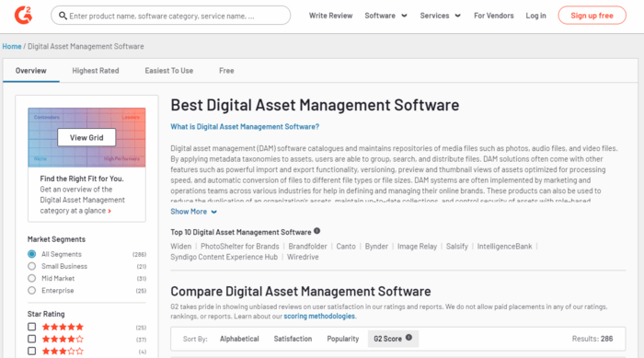Image resolution: width=644 pixels, height=358 pixels.
Task: Open IntelligenceBank in the top 10 list
Action: pos(504,247)
